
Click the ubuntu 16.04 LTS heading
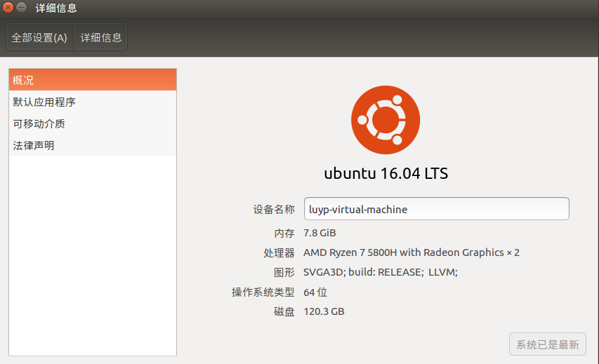pyautogui.click(x=386, y=174)
